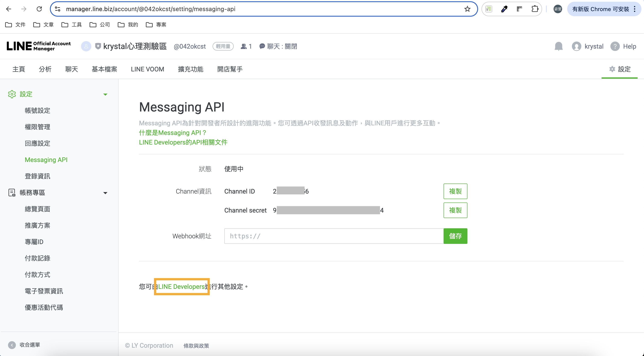
Task: Open the 什麼是Messaging API？ link
Action: [x=173, y=133]
